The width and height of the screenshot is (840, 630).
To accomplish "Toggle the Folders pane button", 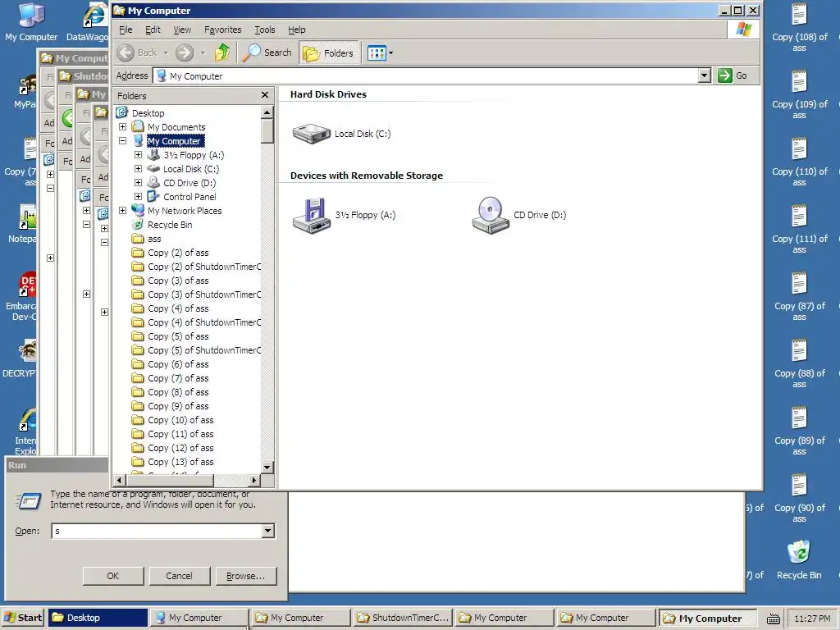I will pyautogui.click(x=328, y=52).
